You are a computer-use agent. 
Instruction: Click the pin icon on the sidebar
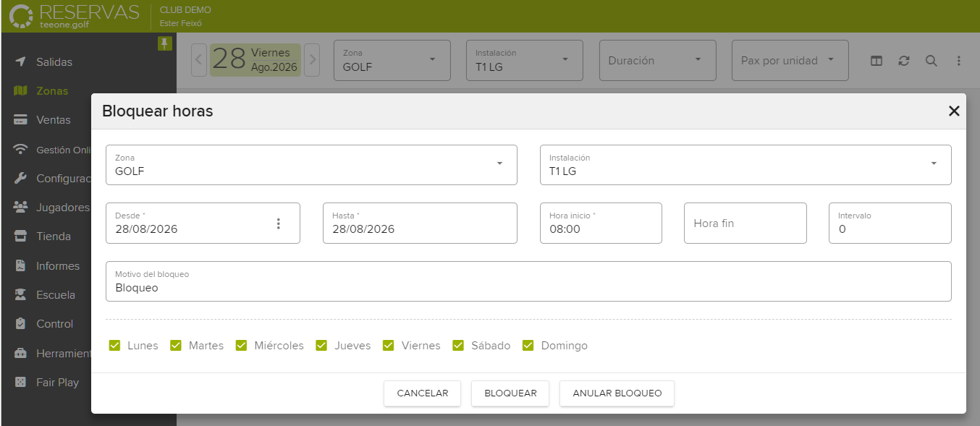pyautogui.click(x=165, y=44)
